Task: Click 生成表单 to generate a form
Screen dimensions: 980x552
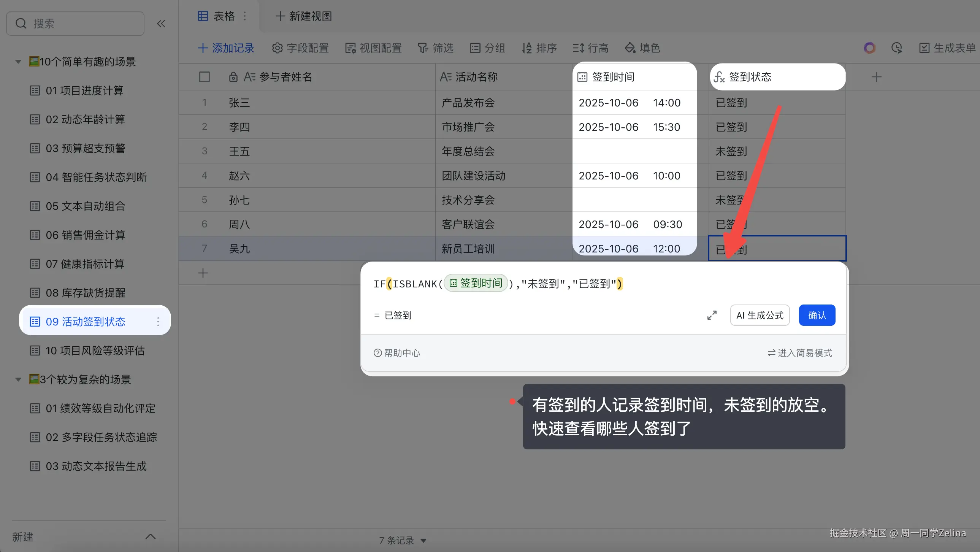Action: (947, 48)
